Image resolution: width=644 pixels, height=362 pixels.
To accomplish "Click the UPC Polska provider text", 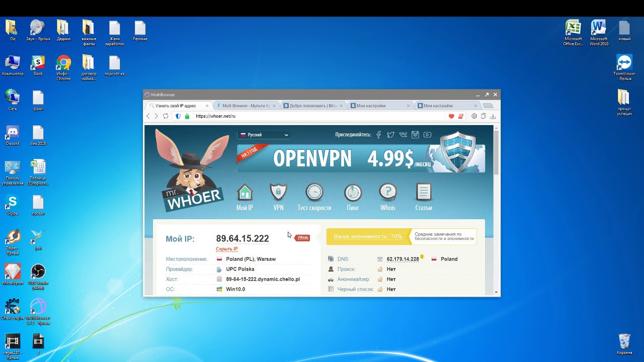I will pos(240,269).
